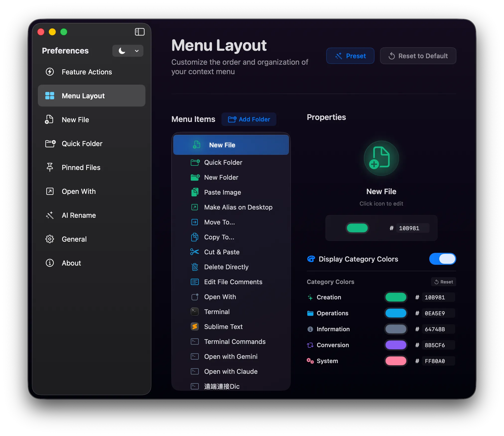
Task: Select Terminal Commands label in list
Action: pyautogui.click(x=235, y=341)
